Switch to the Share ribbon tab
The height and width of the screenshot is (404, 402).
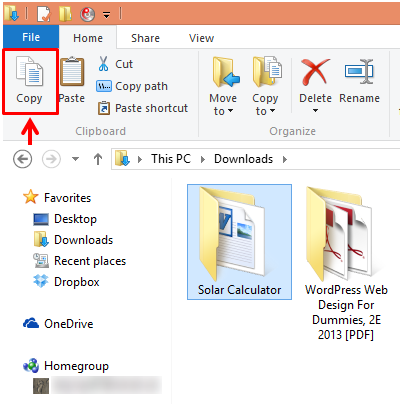pos(145,38)
